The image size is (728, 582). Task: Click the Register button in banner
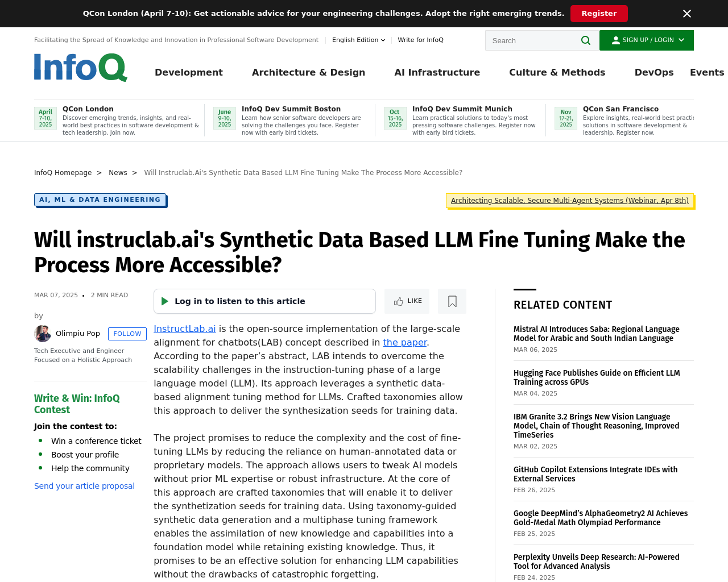coord(599,14)
